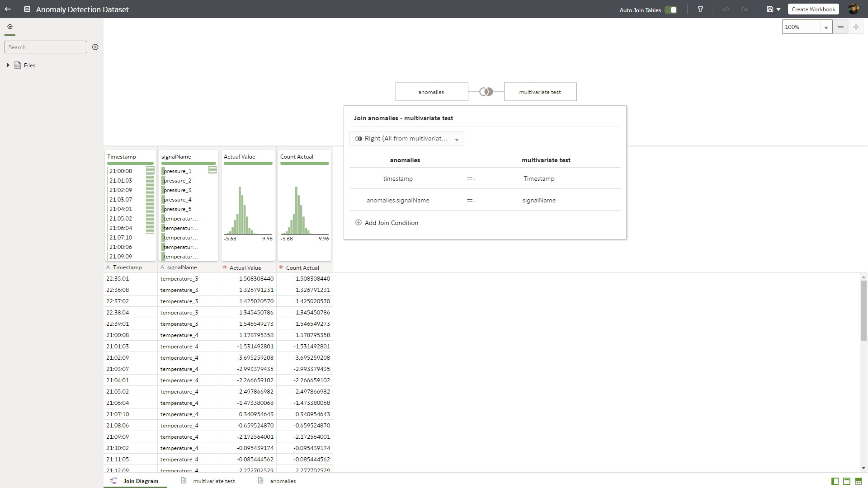The width and height of the screenshot is (868, 488).
Task: Undo the last change
Action: (726, 9)
